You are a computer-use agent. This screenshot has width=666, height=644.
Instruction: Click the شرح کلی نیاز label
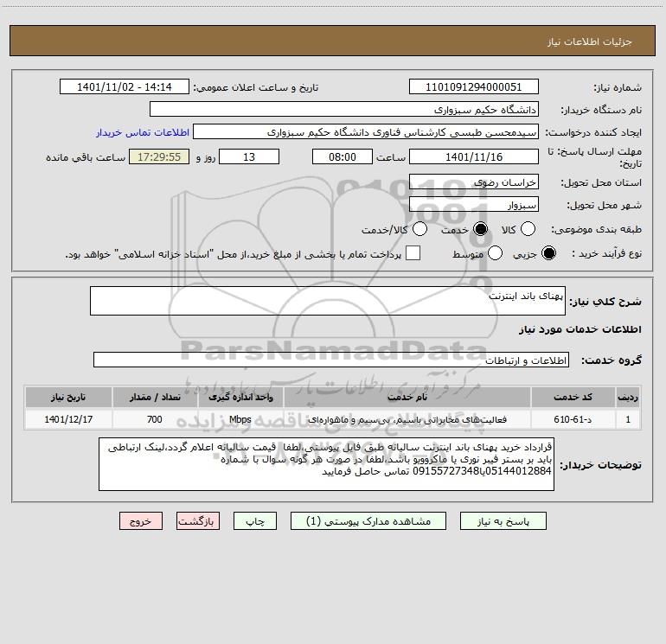coord(605,302)
